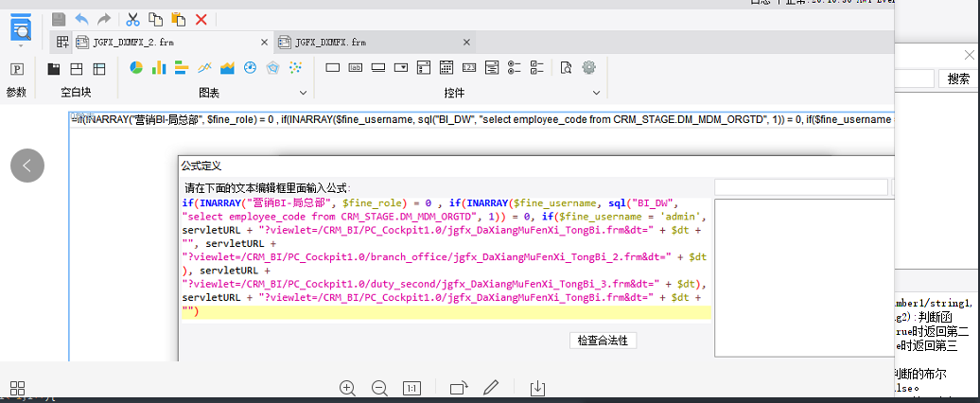Click the red Delete X icon

(201, 19)
